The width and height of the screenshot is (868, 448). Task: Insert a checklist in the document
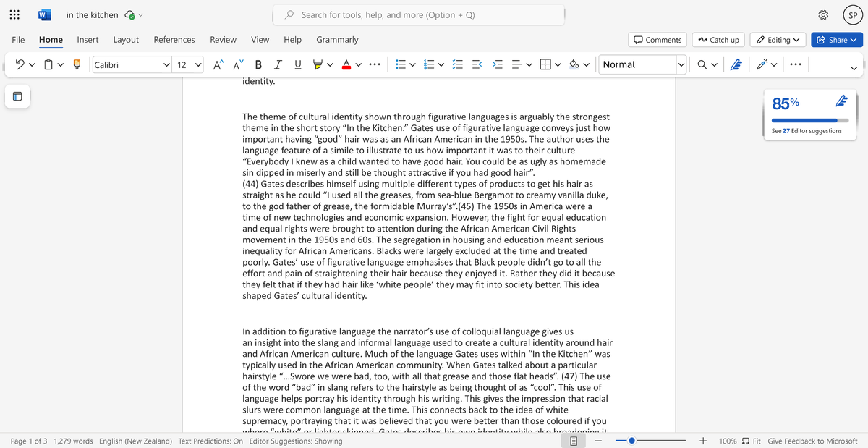point(457,64)
